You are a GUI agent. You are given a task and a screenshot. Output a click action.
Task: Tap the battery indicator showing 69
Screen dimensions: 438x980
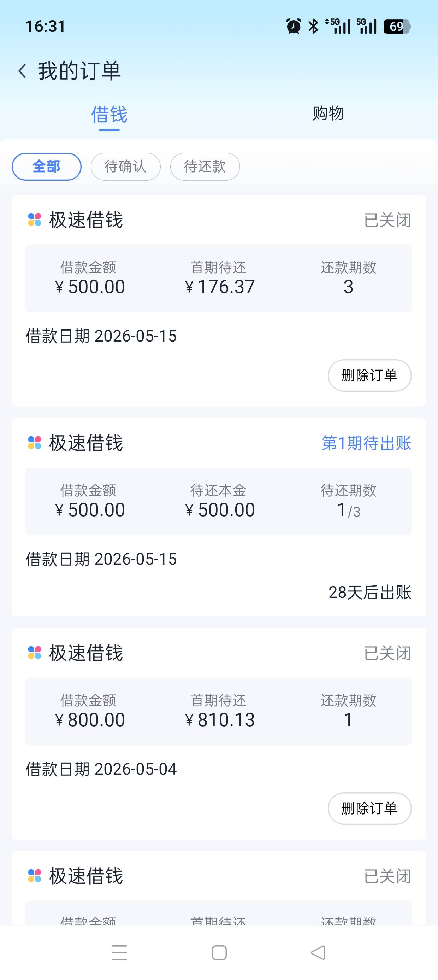pos(397,26)
